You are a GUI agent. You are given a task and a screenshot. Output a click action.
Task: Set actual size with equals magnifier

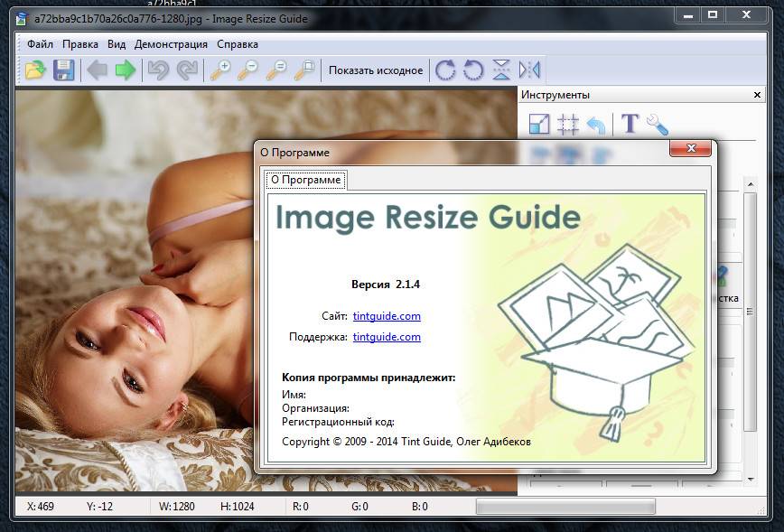pyautogui.click(x=276, y=70)
